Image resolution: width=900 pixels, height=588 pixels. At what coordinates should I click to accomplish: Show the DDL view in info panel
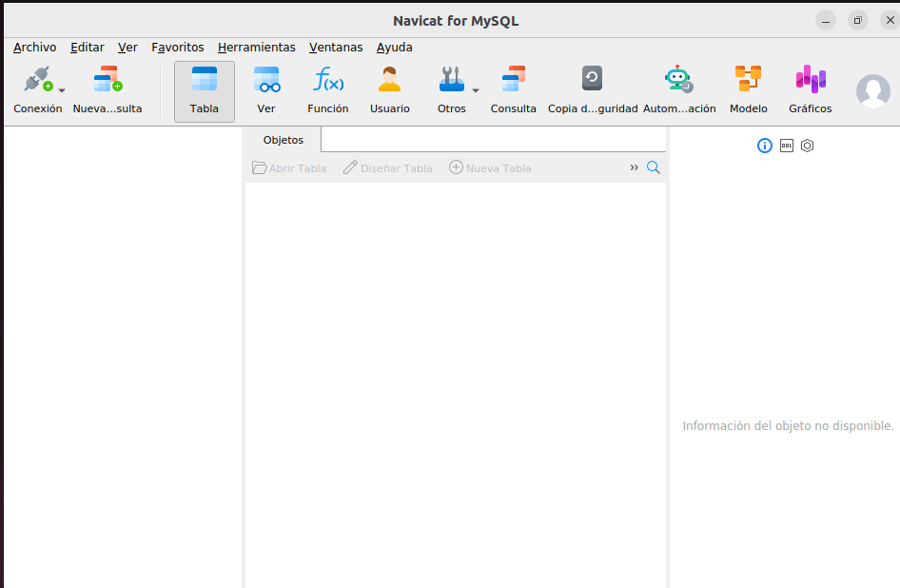click(786, 146)
